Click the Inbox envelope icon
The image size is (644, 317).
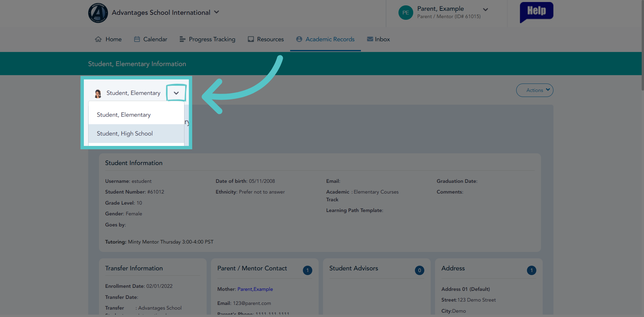370,39
